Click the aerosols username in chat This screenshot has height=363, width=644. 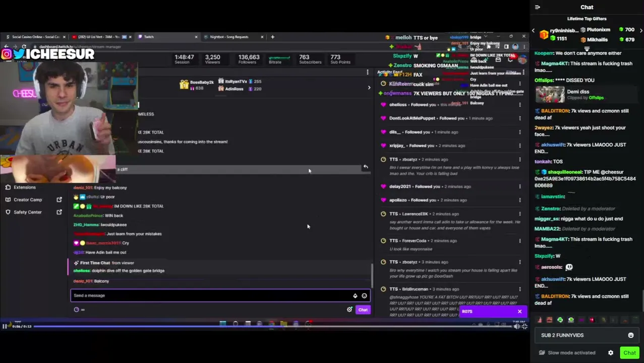click(551, 267)
